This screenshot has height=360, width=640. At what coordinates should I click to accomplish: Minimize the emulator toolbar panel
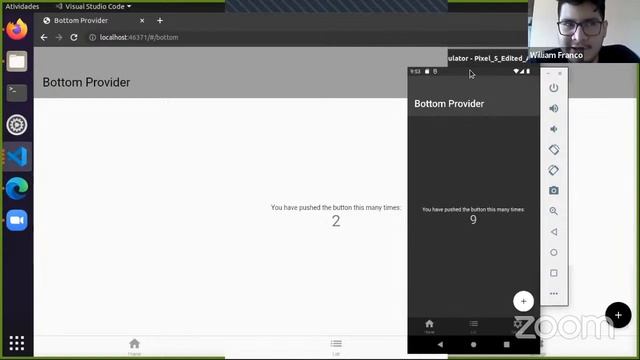coord(548,73)
